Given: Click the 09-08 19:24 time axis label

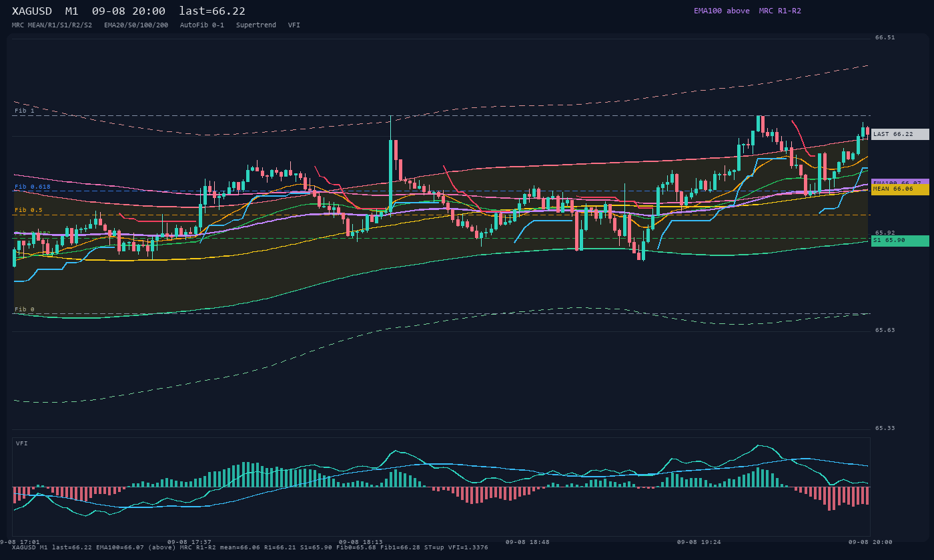Looking at the screenshot, I should (x=699, y=542).
